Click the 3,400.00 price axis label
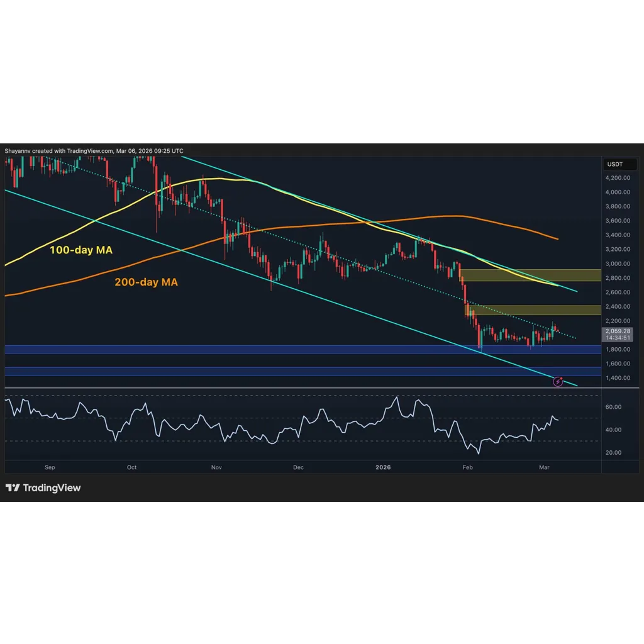The height and width of the screenshot is (644, 644). pyautogui.click(x=618, y=235)
